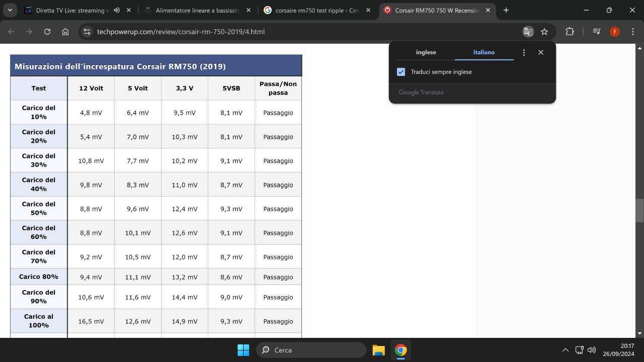Open the home page
The image size is (644, 362).
pyautogui.click(x=65, y=32)
